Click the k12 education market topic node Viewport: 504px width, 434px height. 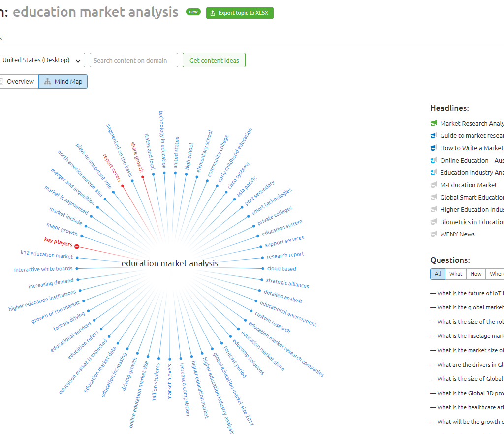coord(47,255)
